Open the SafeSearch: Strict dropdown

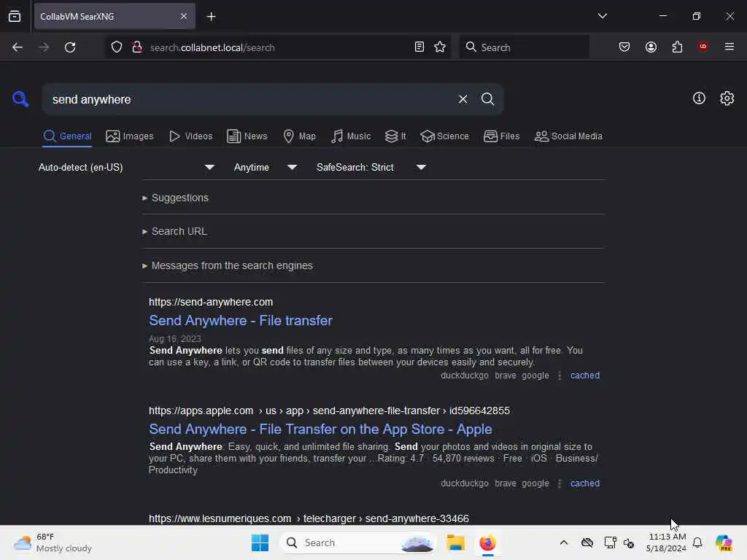pyautogui.click(x=371, y=167)
